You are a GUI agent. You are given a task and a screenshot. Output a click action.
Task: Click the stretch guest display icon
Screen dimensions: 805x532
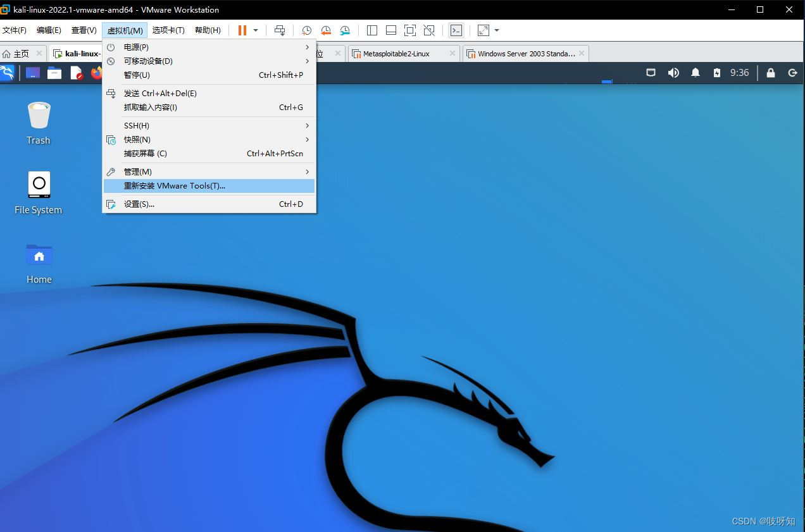coord(484,30)
